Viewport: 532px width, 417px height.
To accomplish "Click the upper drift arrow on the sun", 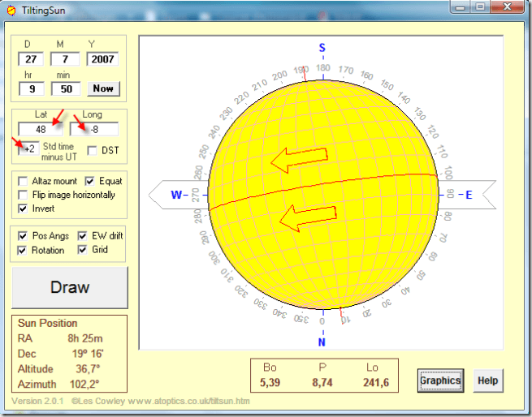I will 298,161.
